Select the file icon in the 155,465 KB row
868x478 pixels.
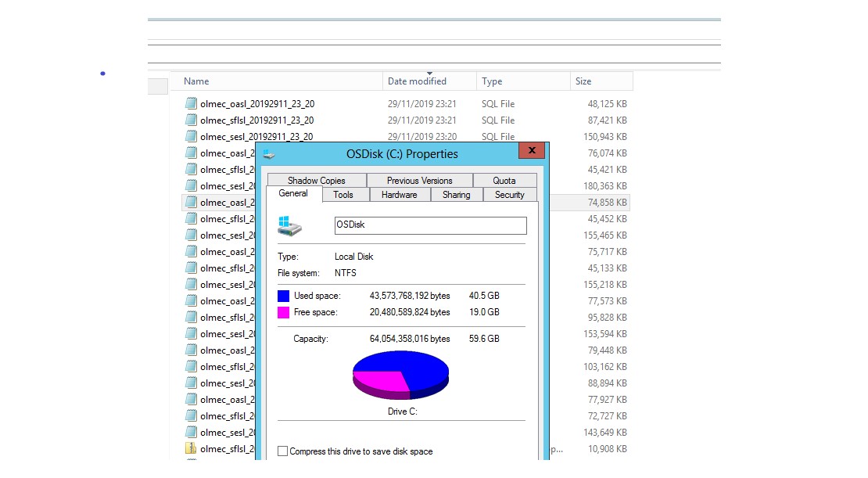click(x=191, y=235)
